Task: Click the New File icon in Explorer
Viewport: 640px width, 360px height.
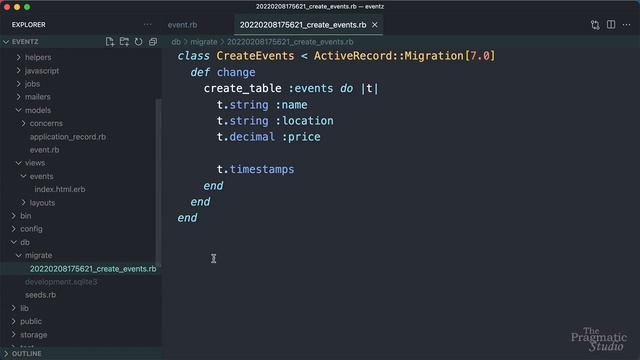Action: tap(109, 42)
